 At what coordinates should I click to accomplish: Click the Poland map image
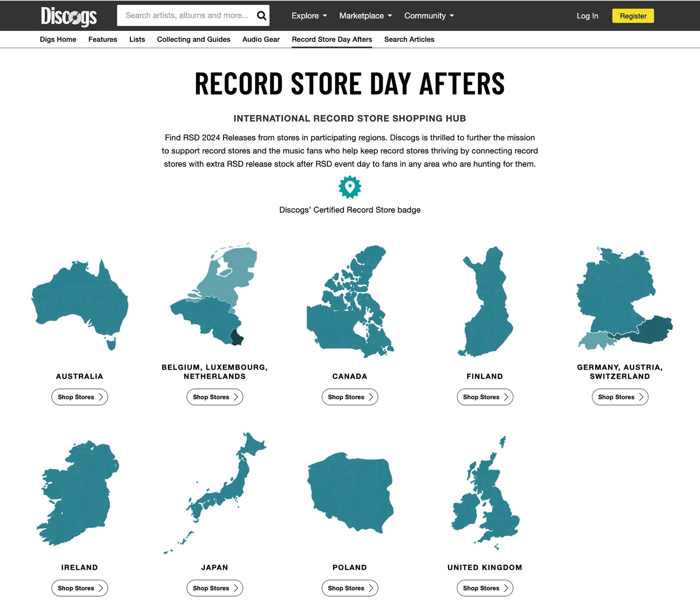pos(350,493)
